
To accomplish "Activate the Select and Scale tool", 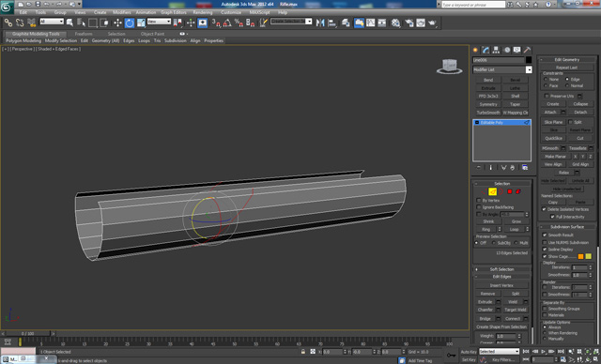I will [x=141, y=23].
